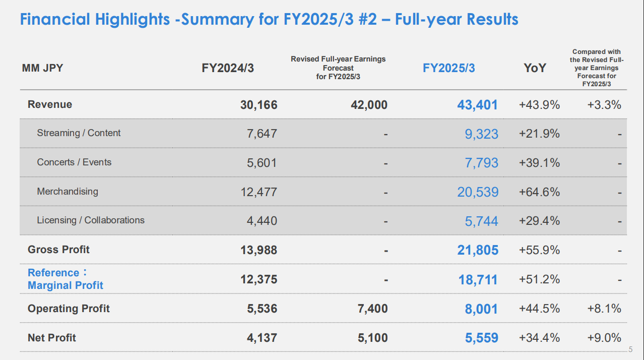
Task: Select the Net Profit forecast comparison +9.0%
Action: [x=604, y=338]
